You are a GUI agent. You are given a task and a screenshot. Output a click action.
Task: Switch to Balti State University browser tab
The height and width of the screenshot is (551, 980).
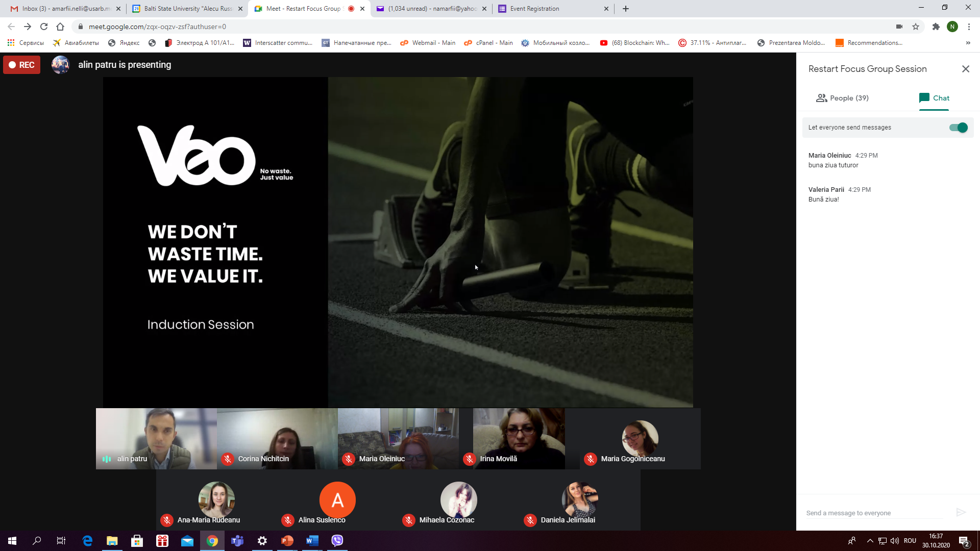click(187, 9)
